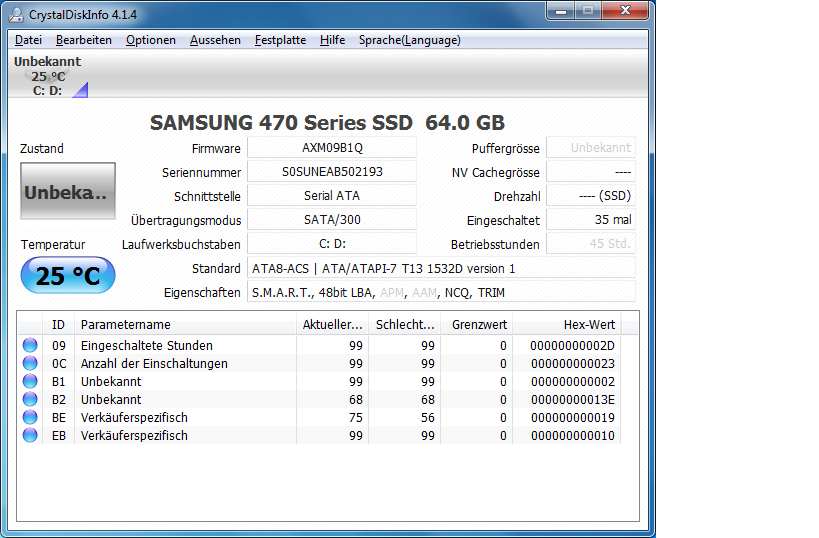Click hex value 000000000010
Viewport: 819px width, 538px height.
click(x=572, y=436)
